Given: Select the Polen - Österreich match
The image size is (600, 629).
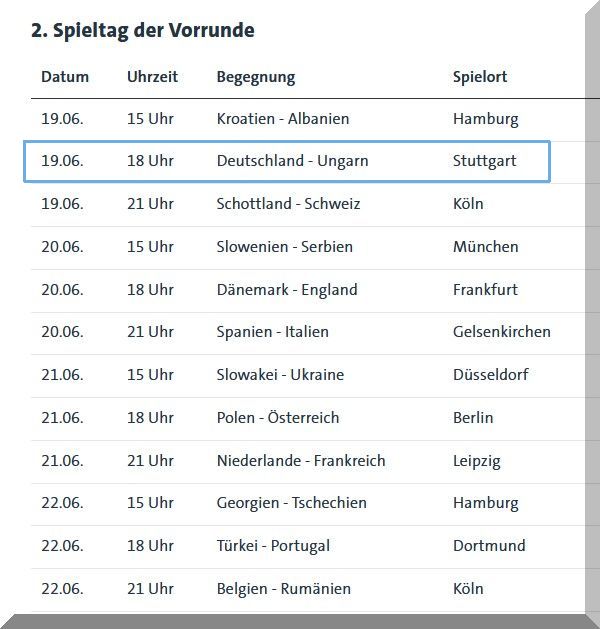Looking at the screenshot, I should [x=278, y=418].
